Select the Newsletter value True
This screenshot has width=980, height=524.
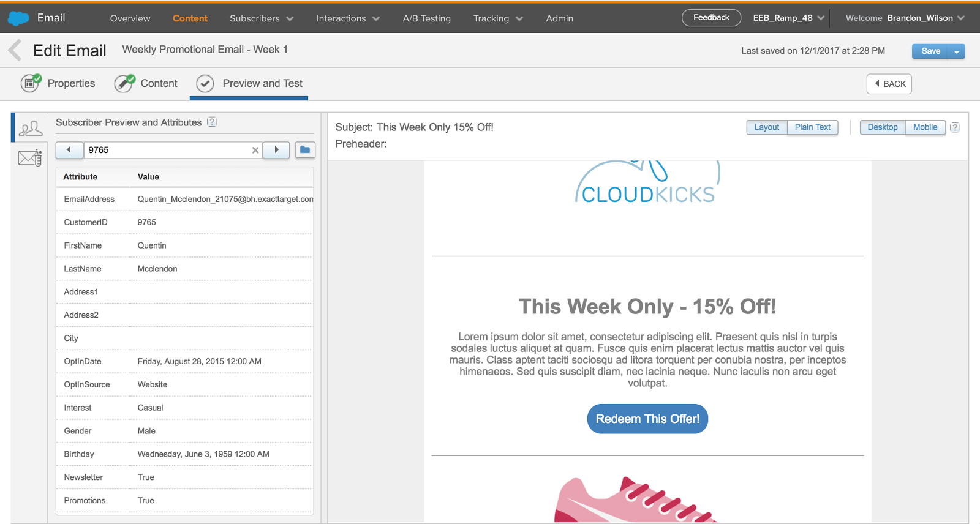coord(146,477)
